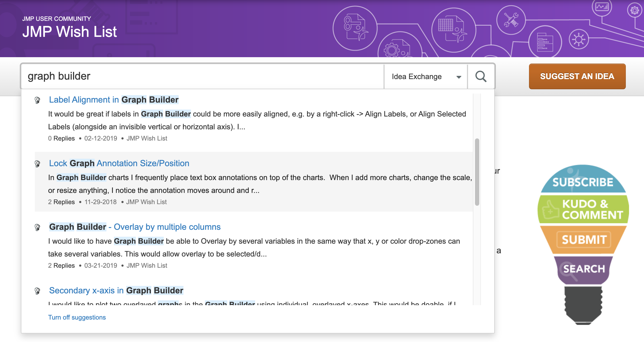
Task: Click lightbulb icon beside Overlay by multiple columns
Action: tap(37, 227)
